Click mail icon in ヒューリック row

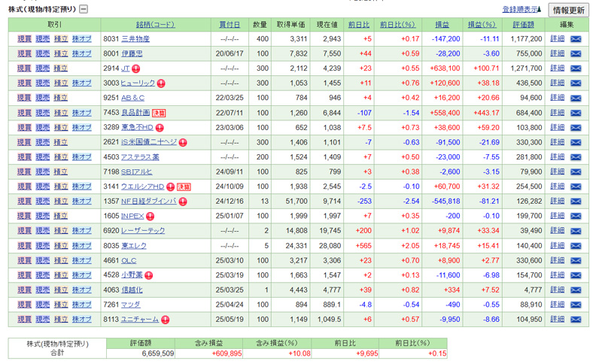pos(576,83)
